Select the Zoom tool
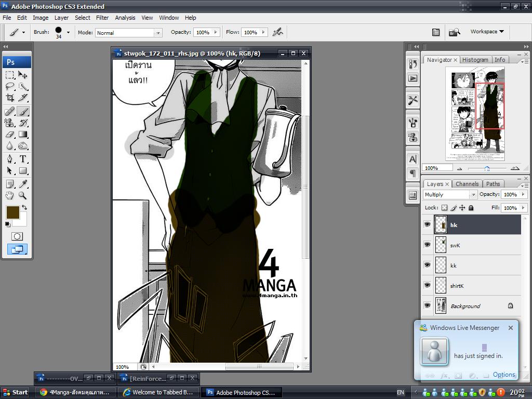Screen dimensions: 532x399 [23, 195]
